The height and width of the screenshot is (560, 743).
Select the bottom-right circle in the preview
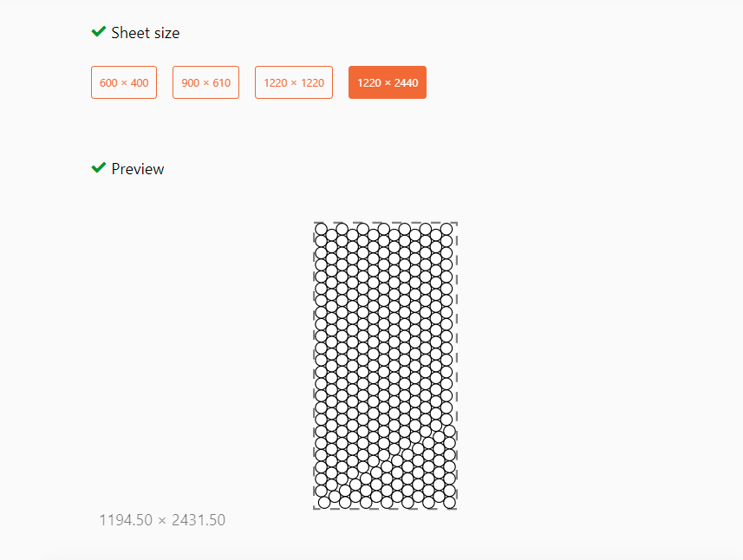[x=450, y=502]
